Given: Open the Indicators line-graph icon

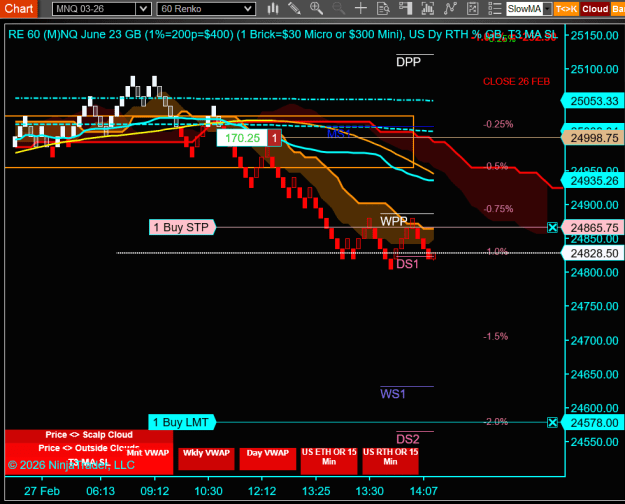Looking at the screenshot, I should (450, 8).
